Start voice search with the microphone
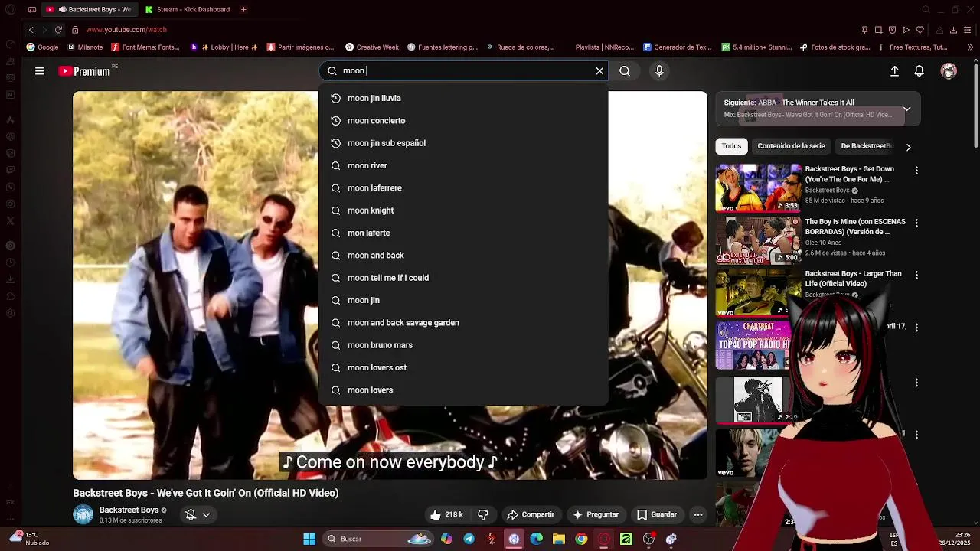Image resolution: width=980 pixels, height=551 pixels. 659,70
